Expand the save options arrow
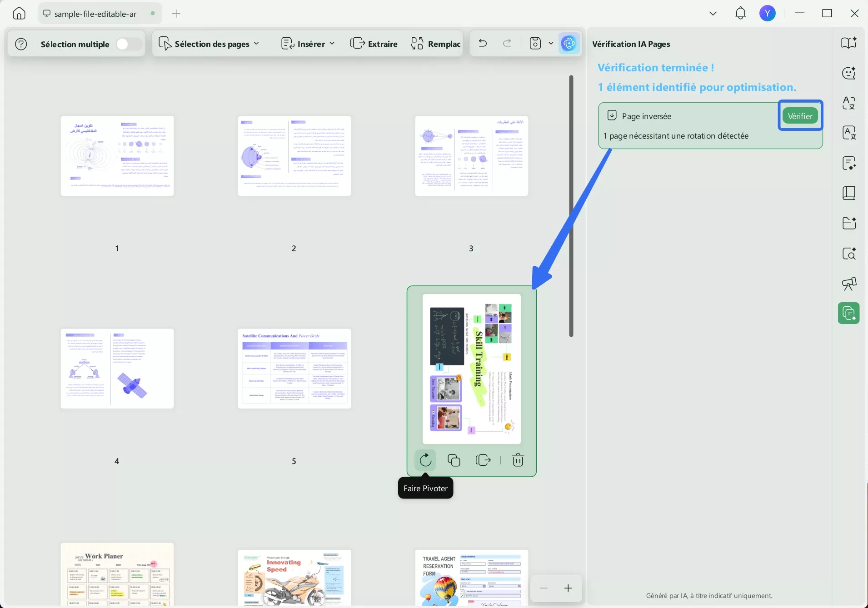The width and height of the screenshot is (868, 608). 551,43
